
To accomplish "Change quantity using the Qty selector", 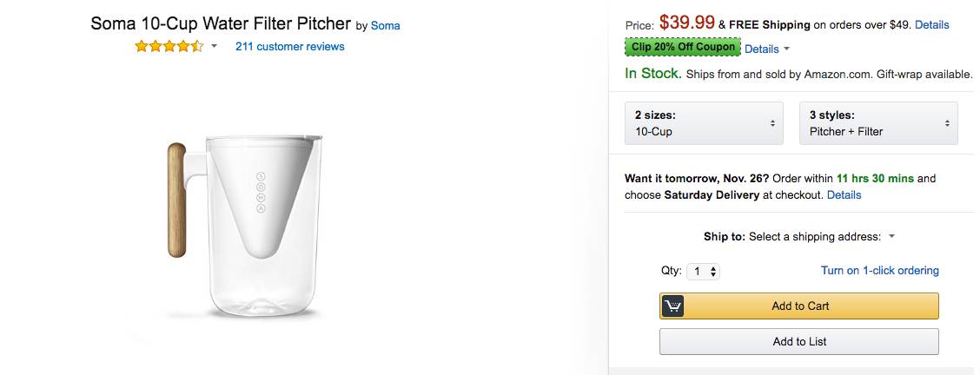I will click(703, 271).
